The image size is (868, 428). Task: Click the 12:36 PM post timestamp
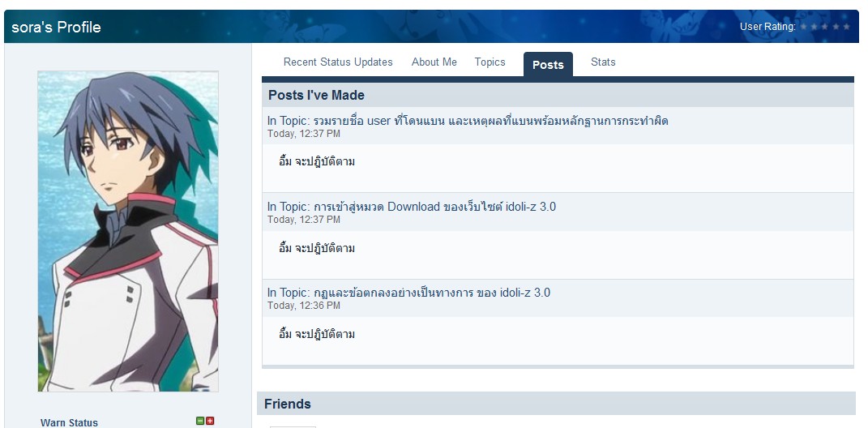(x=304, y=306)
